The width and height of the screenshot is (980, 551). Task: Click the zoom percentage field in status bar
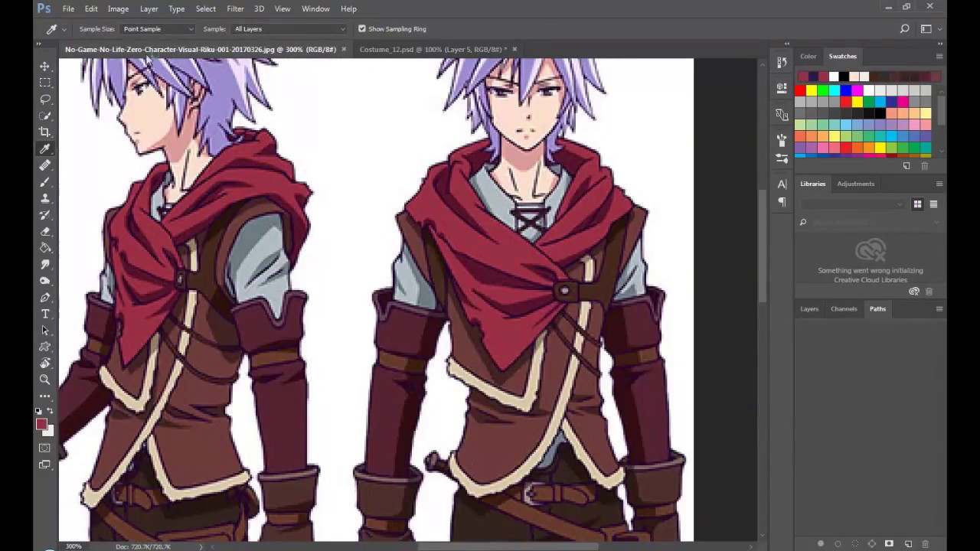(73, 546)
